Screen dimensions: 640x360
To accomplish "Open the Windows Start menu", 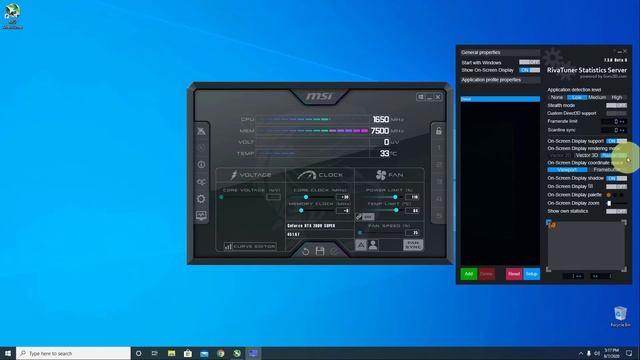I will point(8,353).
